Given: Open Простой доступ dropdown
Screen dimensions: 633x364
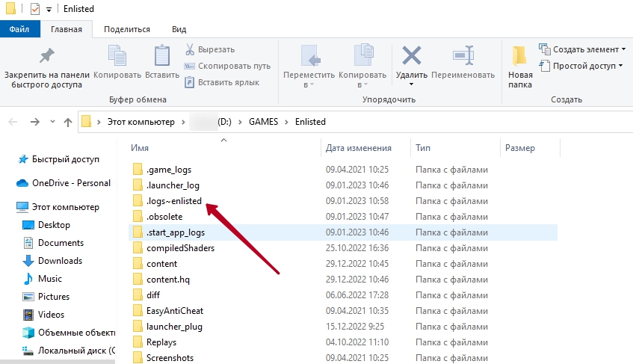Looking at the screenshot, I should 581,66.
